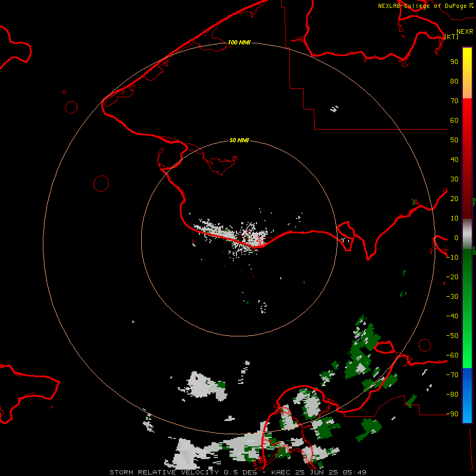Viewport: 476px width, 476px height.
Task: Click the 20 value on velocity scale
Action: (x=454, y=199)
